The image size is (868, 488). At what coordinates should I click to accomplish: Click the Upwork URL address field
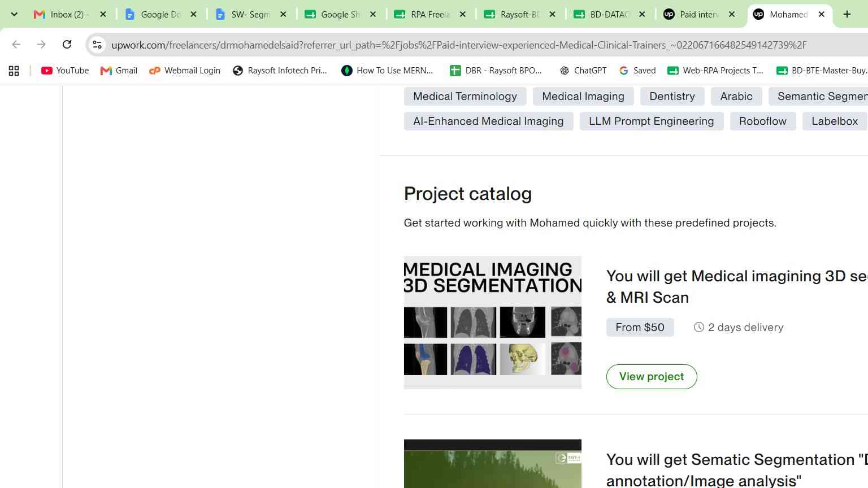point(459,45)
